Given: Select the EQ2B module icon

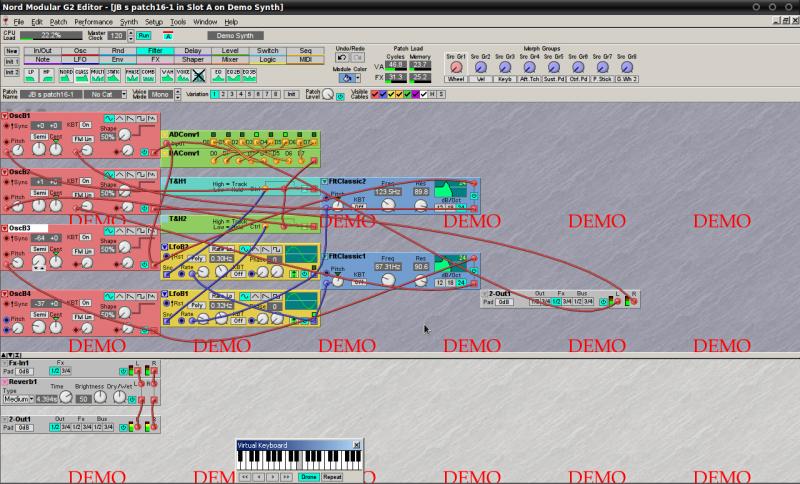Looking at the screenshot, I should click(x=234, y=75).
